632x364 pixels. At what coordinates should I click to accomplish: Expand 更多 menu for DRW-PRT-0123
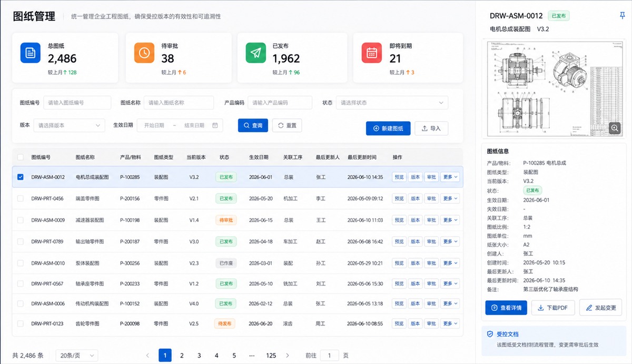(x=450, y=323)
